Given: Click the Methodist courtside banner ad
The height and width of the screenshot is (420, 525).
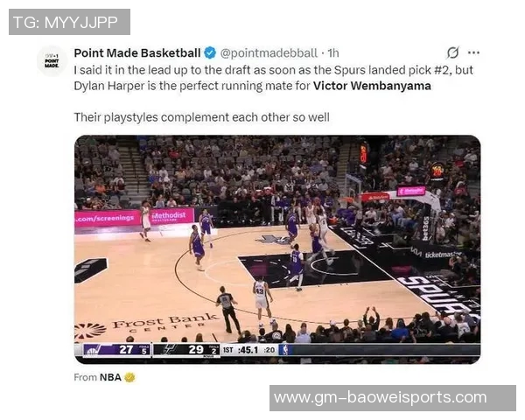Looking at the screenshot, I should tap(168, 216).
